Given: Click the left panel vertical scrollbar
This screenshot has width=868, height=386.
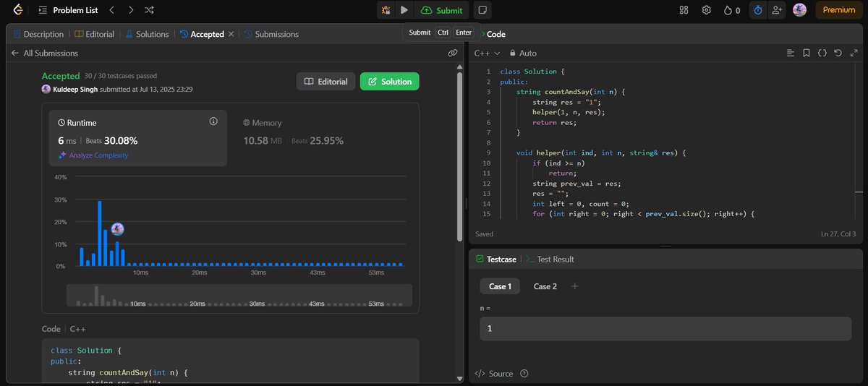Looking at the screenshot, I should tap(459, 155).
